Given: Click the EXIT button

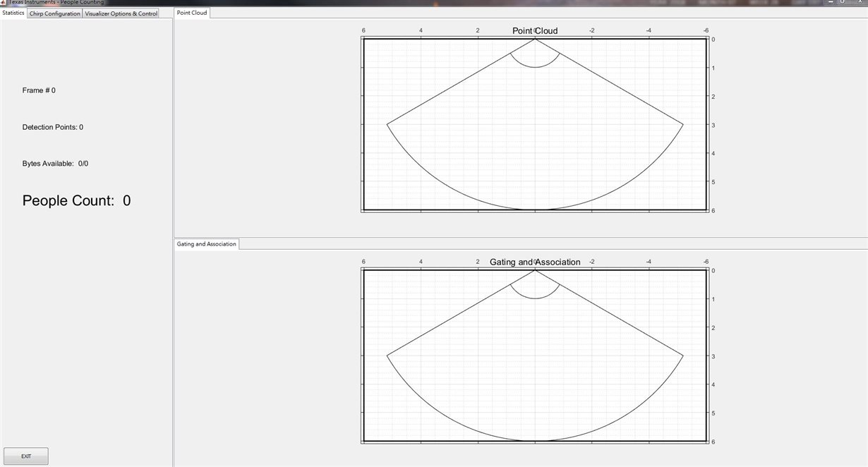Looking at the screenshot, I should [26, 456].
